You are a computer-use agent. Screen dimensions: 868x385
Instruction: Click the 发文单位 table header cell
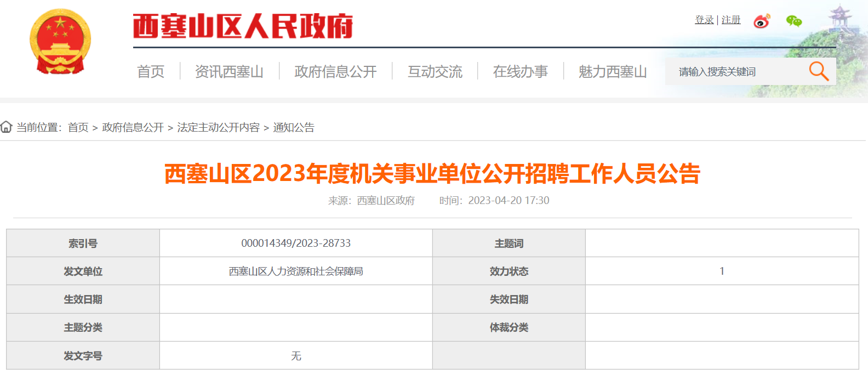tap(83, 271)
